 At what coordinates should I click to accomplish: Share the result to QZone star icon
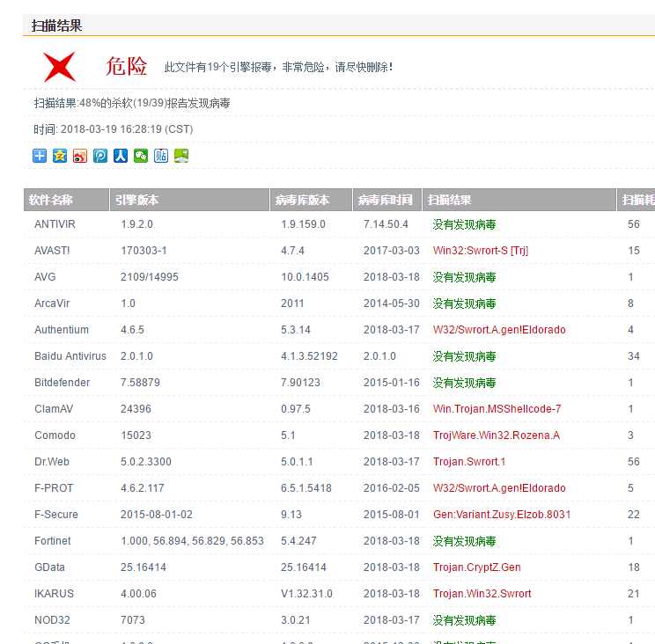click(60, 156)
